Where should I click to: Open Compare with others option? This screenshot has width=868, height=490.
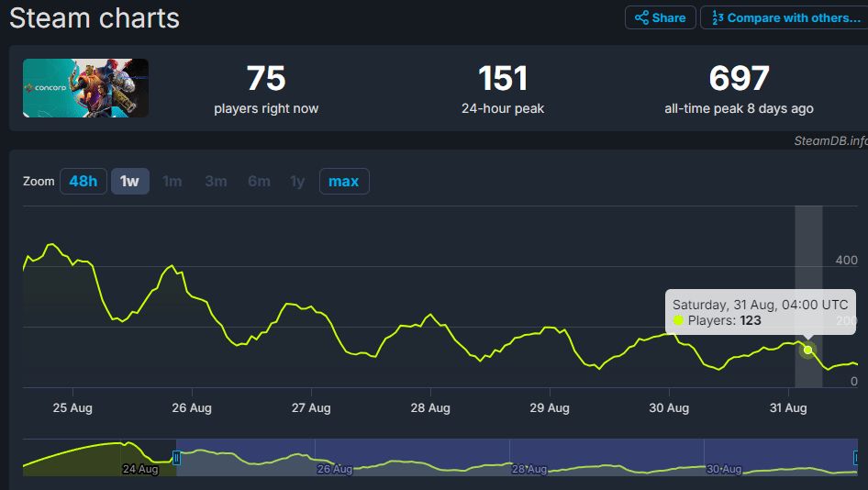pyautogui.click(x=785, y=17)
